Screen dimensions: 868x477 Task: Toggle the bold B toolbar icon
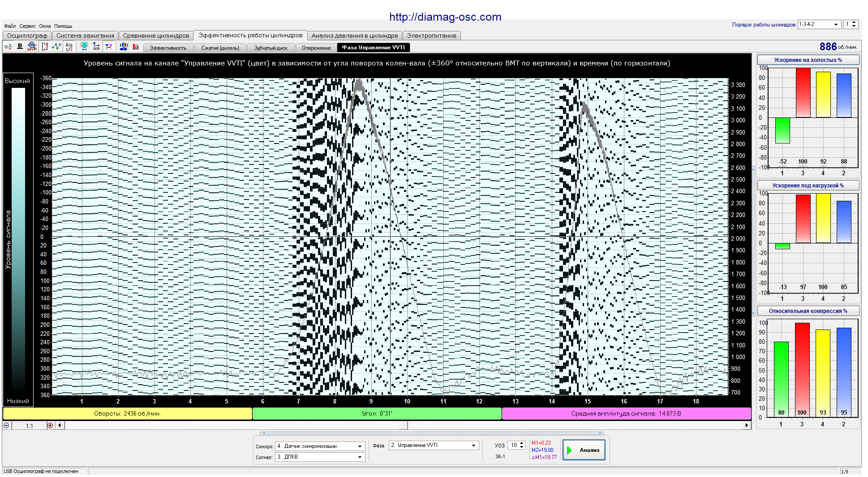20,46
